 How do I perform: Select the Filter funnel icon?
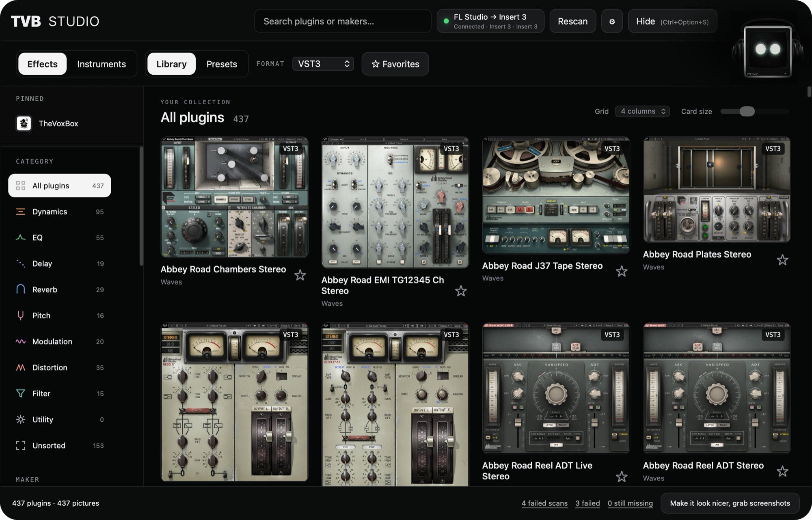click(x=20, y=393)
